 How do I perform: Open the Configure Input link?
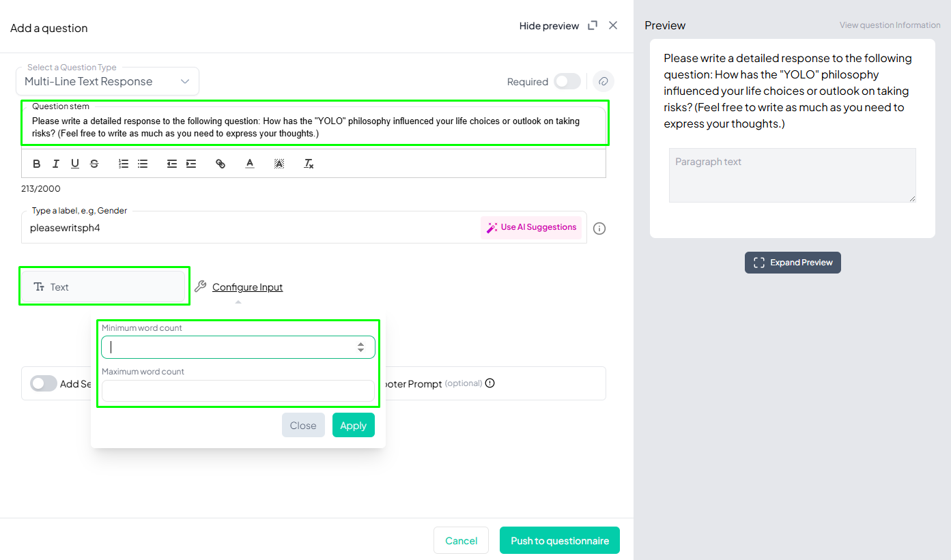(247, 287)
